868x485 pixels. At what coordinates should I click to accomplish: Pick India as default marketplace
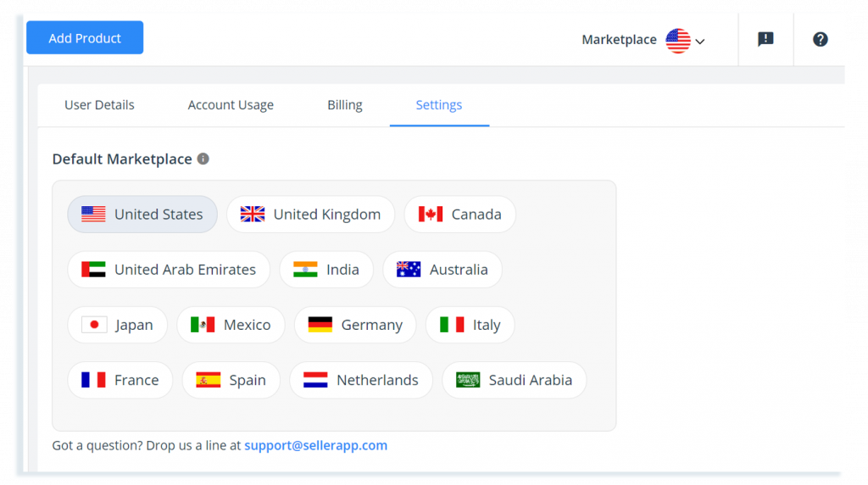pyautogui.click(x=326, y=270)
